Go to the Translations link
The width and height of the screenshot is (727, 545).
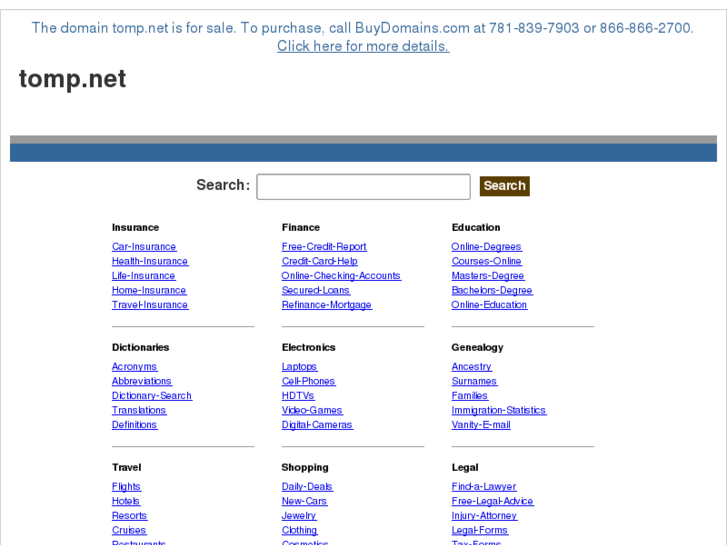point(139,410)
